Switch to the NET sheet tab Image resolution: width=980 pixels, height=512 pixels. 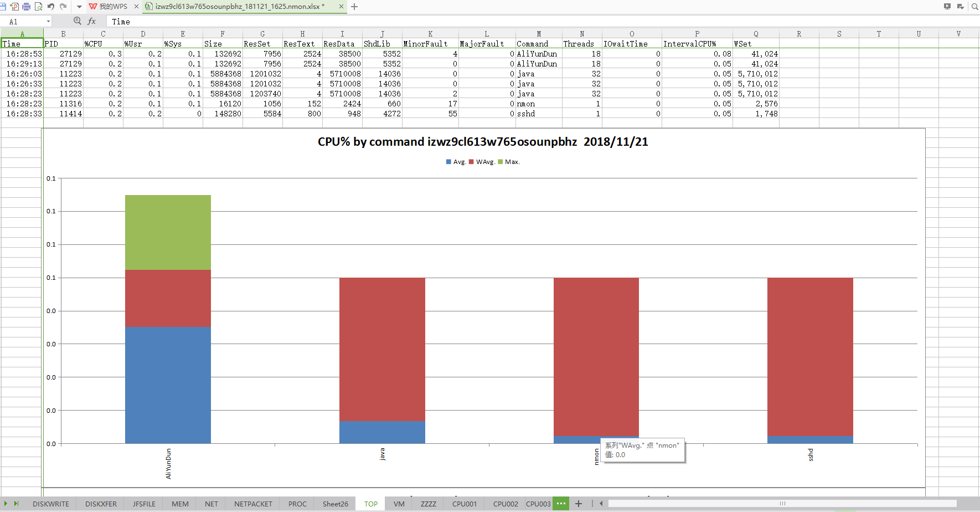(x=212, y=504)
